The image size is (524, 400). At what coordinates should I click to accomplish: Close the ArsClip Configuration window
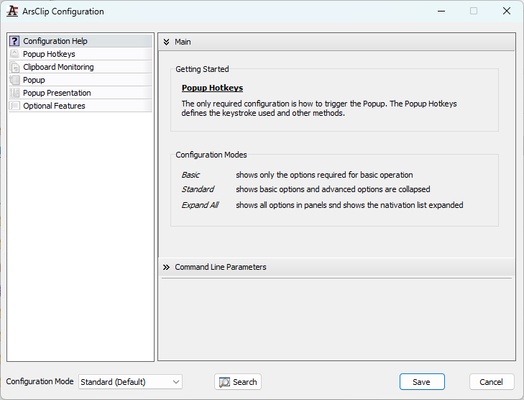click(x=506, y=11)
